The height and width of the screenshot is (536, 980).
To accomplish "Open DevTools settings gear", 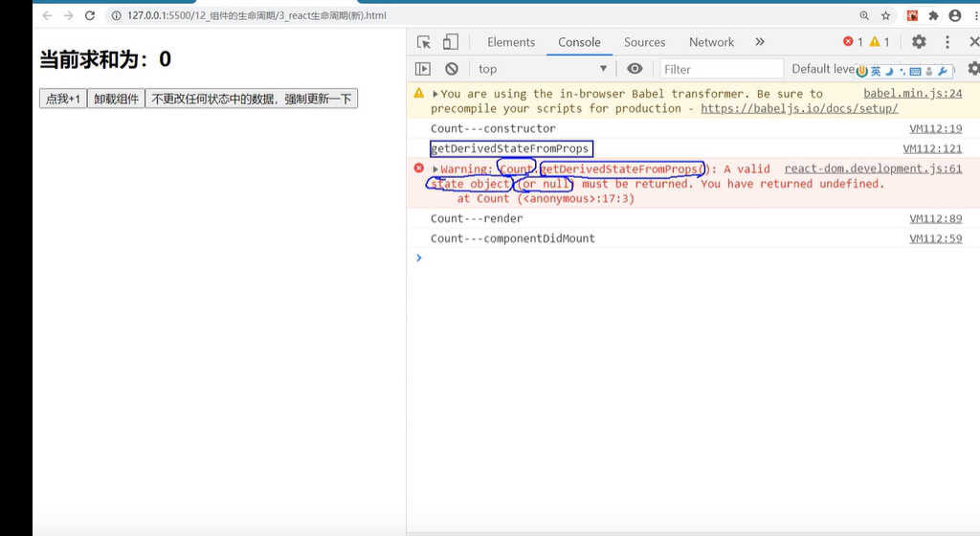I will point(919,42).
